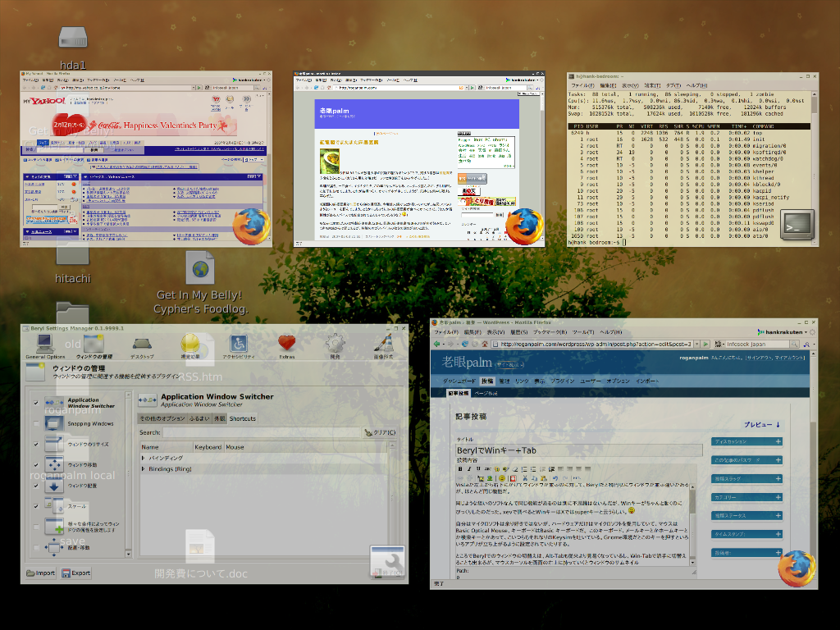
Task: Click Reload icon in WordPress Firefox window
Action: click(x=465, y=344)
